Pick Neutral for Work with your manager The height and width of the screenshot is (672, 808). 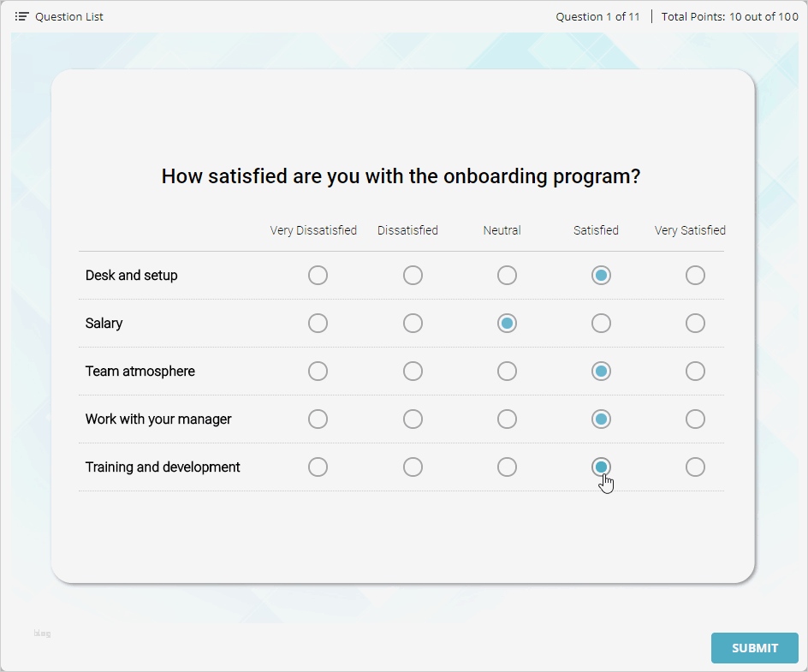(x=507, y=419)
